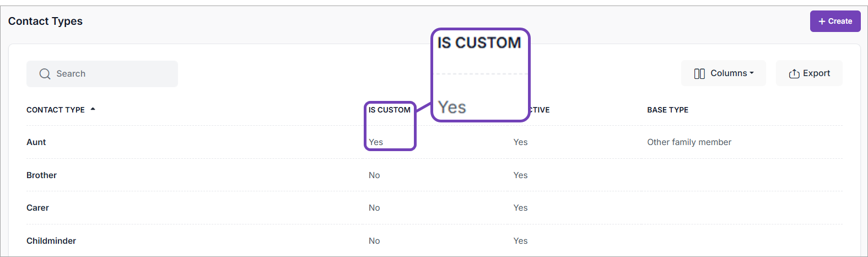Click the Columns layout icon

click(x=699, y=74)
